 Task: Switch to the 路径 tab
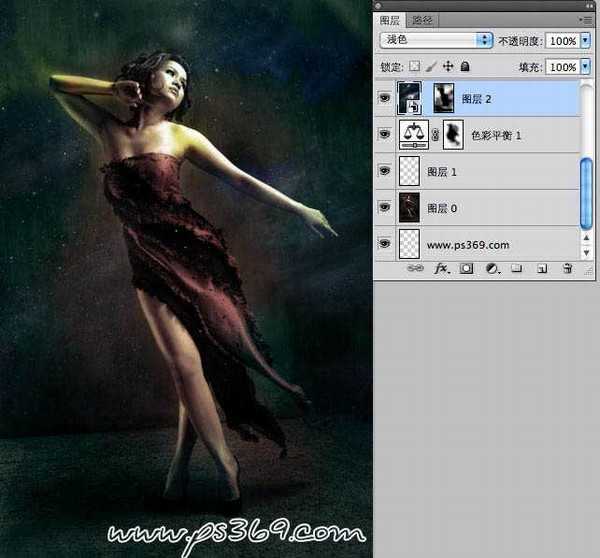[x=424, y=19]
